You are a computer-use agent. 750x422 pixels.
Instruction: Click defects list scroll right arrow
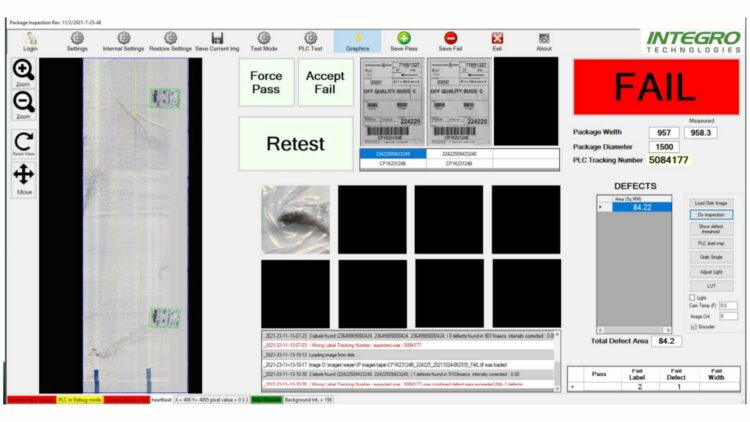click(668, 330)
